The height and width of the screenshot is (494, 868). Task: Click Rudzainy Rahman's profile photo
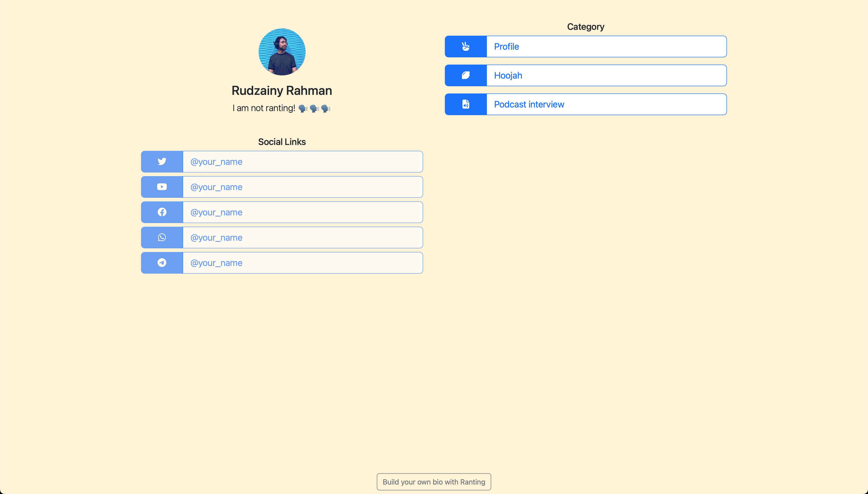click(281, 51)
